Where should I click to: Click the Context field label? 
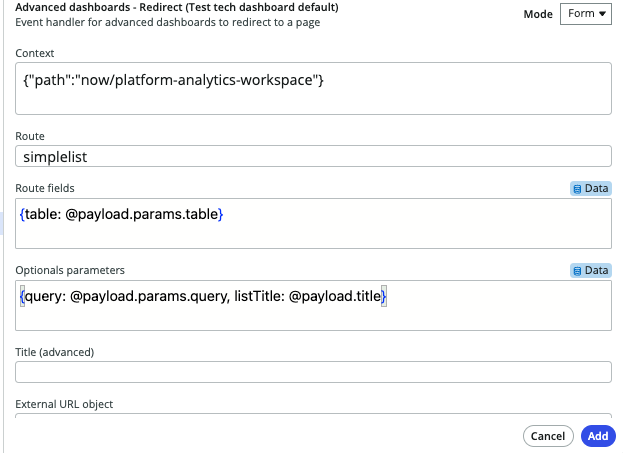[x=35, y=53]
